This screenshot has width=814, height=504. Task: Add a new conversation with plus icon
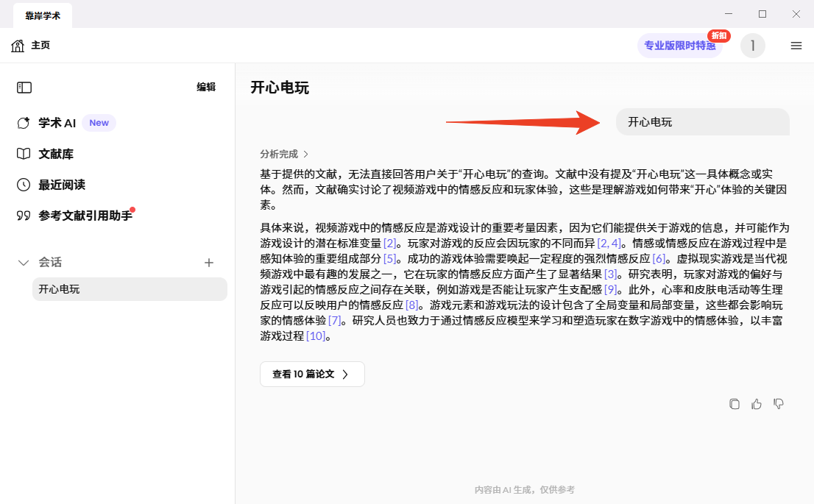click(209, 263)
